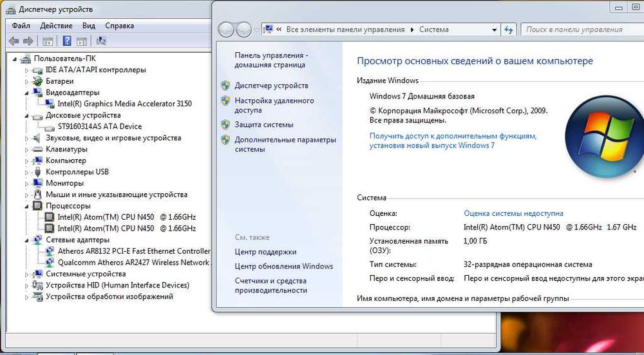The height and width of the screenshot is (355, 644).
Task: Open the Справка menu
Action: point(120,26)
